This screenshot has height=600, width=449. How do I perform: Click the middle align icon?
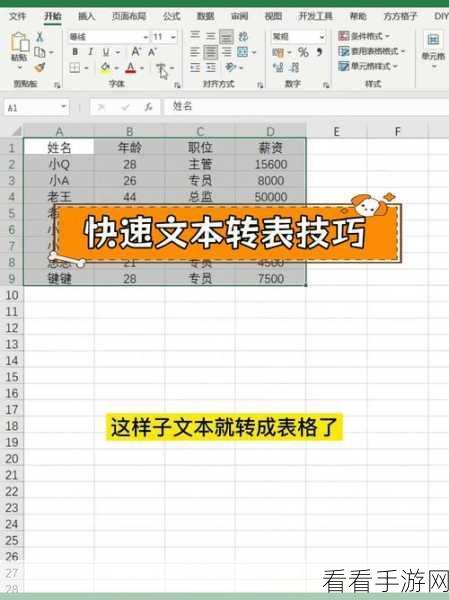211,36
